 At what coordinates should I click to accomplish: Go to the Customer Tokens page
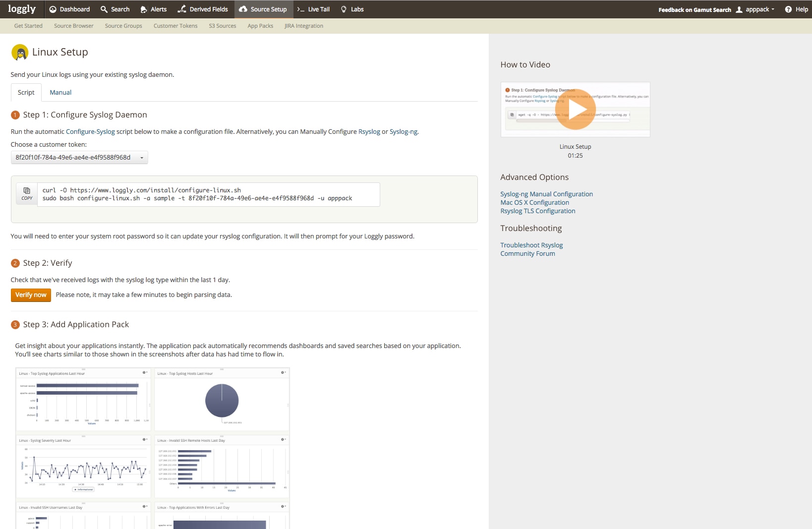(175, 26)
